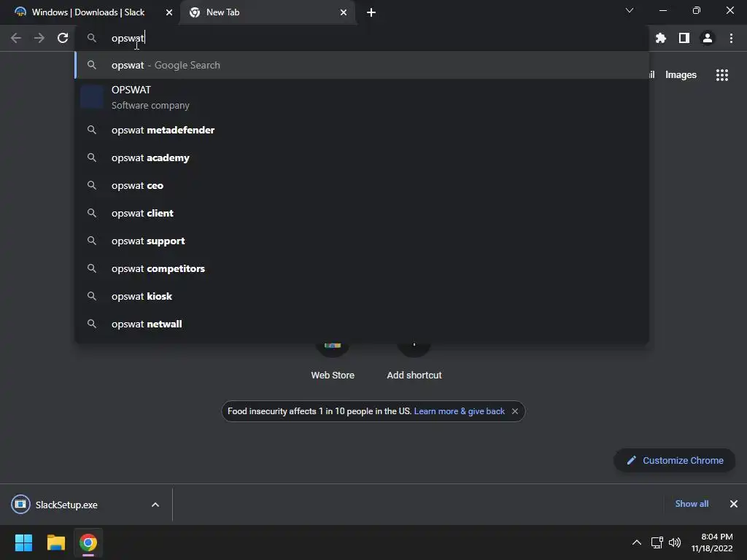Viewport: 747px width, 560px height.
Task: Open the clock showing 8:04 PM
Action: [x=712, y=542]
